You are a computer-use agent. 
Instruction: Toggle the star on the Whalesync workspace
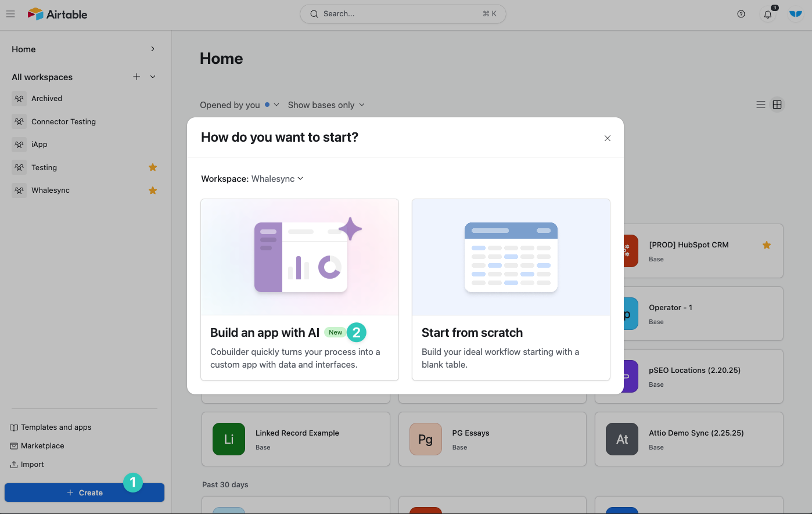point(152,190)
